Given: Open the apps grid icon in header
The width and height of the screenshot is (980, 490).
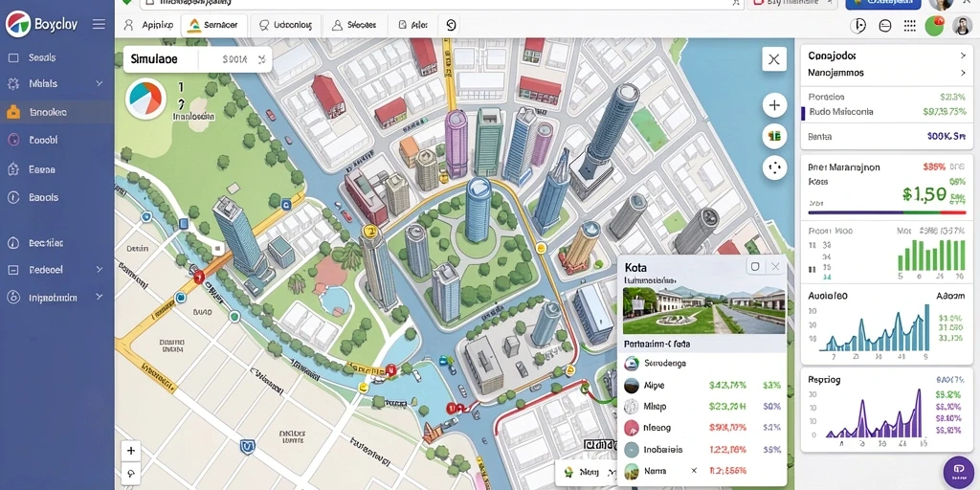Looking at the screenshot, I should click(x=910, y=26).
